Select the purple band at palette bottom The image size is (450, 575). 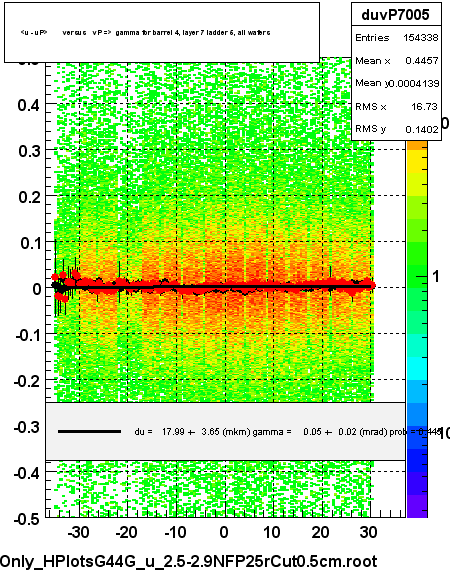pos(417,506)
